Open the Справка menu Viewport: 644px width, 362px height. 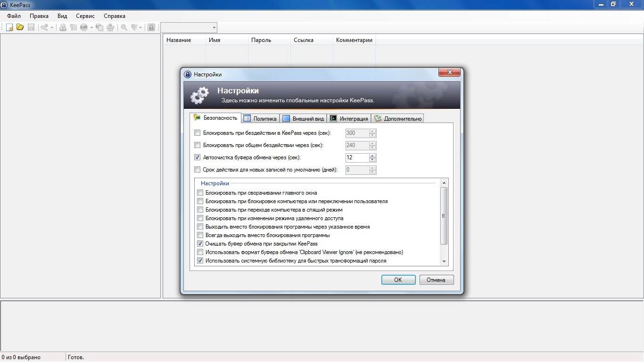pyautogui.click(x=115, y=16)
